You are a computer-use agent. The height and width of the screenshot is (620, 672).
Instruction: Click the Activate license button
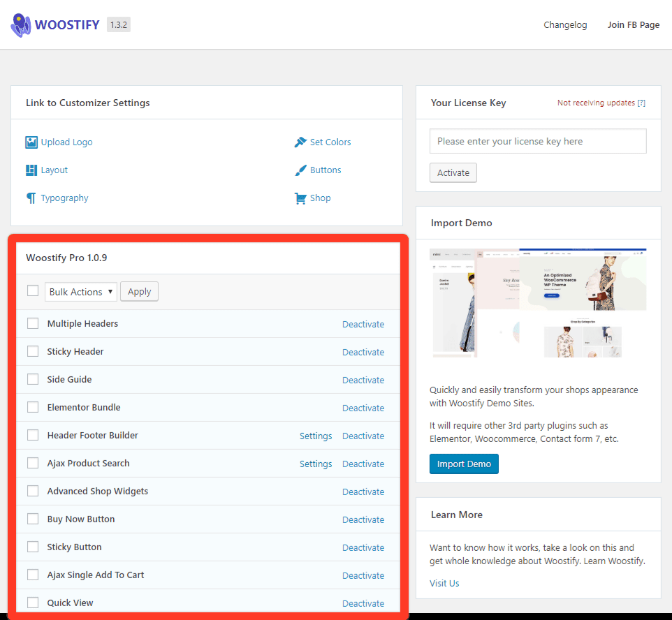[x=453, y=172]
